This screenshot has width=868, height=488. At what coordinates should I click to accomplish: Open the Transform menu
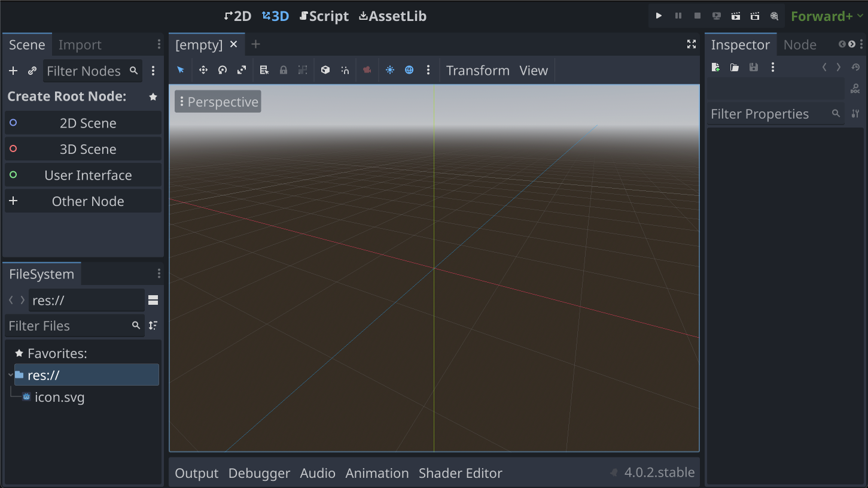478,71
